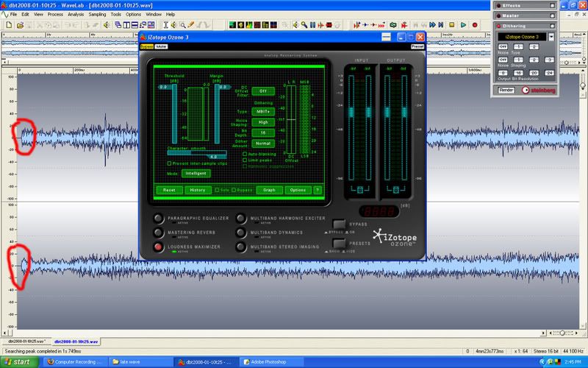Select the I-beam time selection tool

(165, 25)
